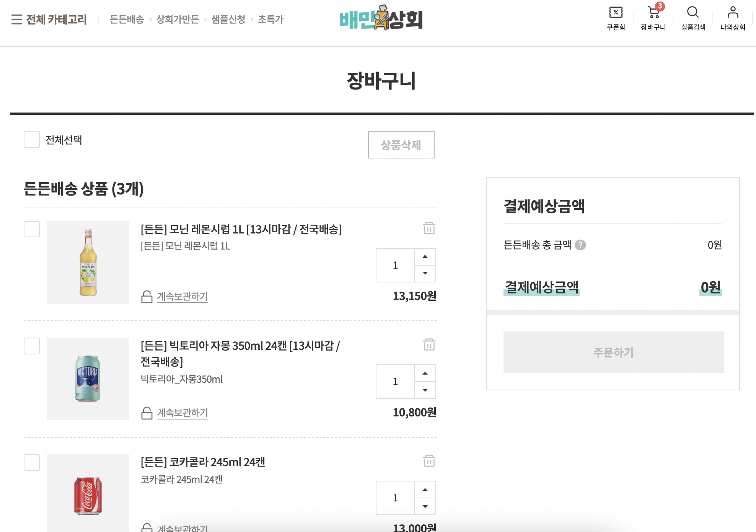Click the 모닌 레몬시럽 bottle thumbnail

[88, 263]
